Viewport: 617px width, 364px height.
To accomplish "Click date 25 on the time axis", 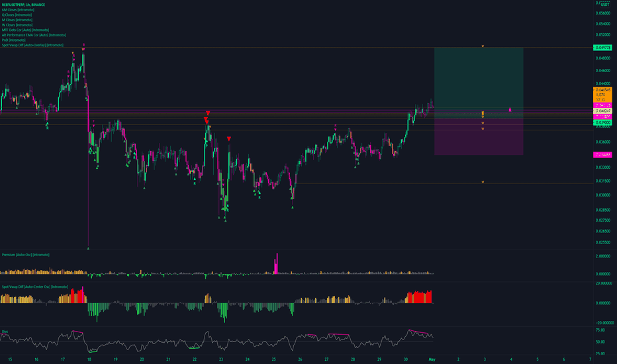I will click(274, 359).
